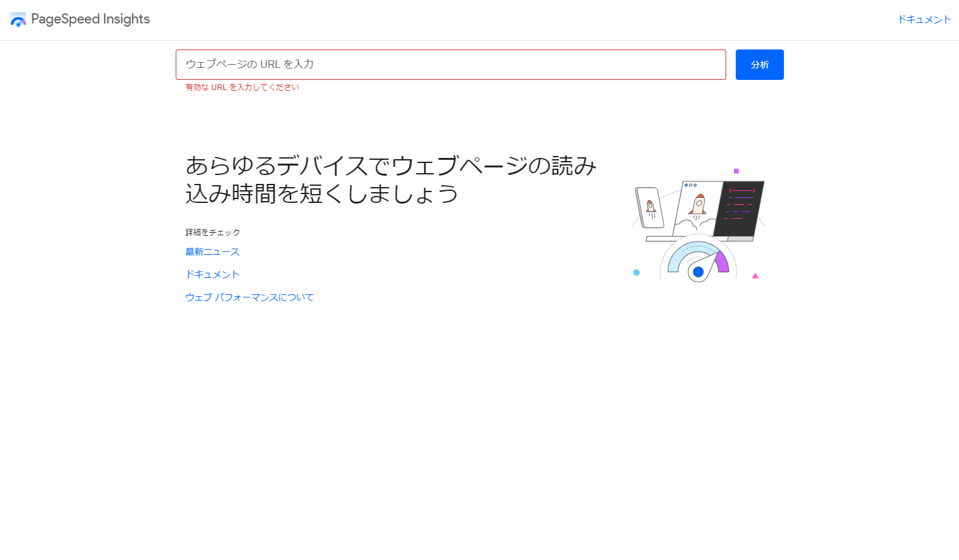Click the PageSpeed Insights logo icon
The width and height of the screenshot is (959, 560).
click(x=18, y=20)
